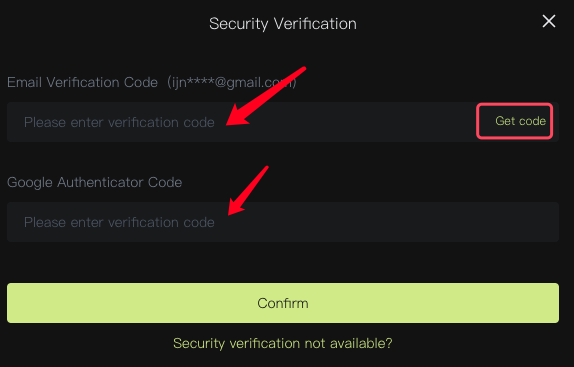Image resolution: width=574 pixels, height=367 pixels.
Task: Select the authenticator field placeholder text
Action: [x=119, y=222]
